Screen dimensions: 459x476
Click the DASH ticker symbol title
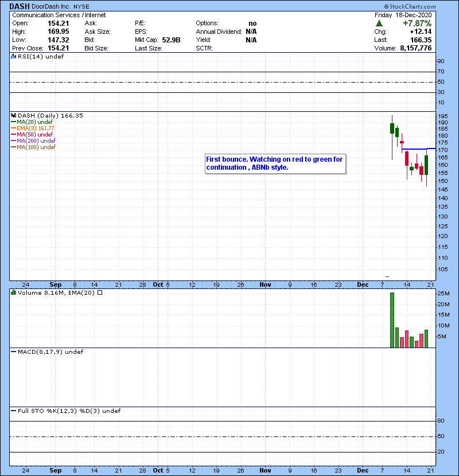tap(20, 6)
